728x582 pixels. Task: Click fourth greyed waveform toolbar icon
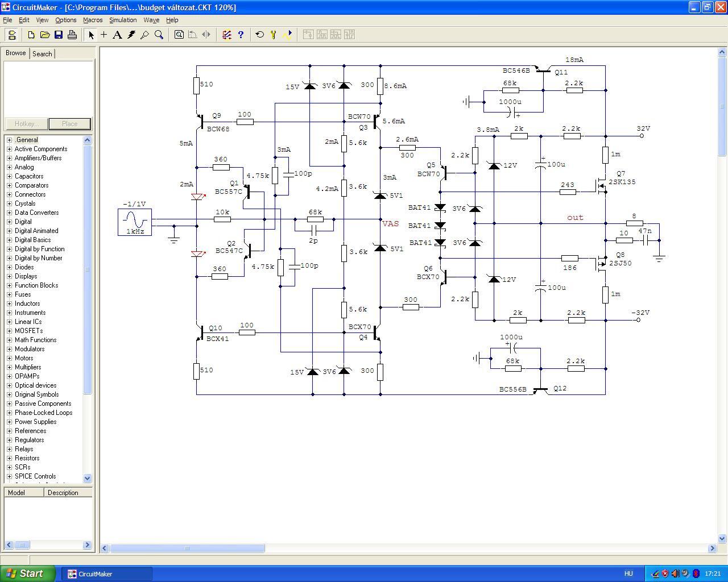349,35
